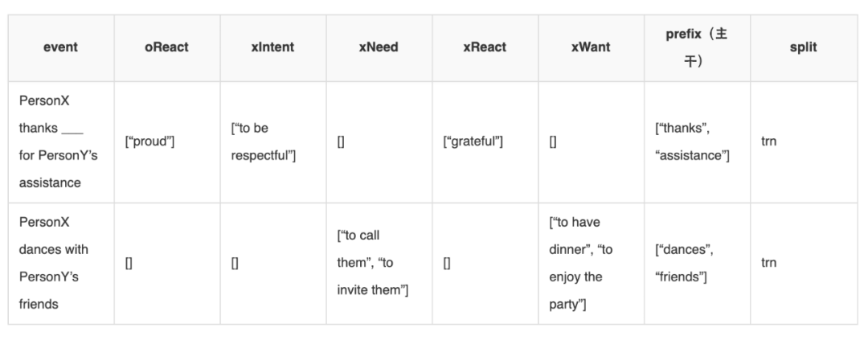The width and height of the screenshot is (868, 340).
Task: Select "trn" in the dances row
Action: pyautogui.click(x=768, y=261)
